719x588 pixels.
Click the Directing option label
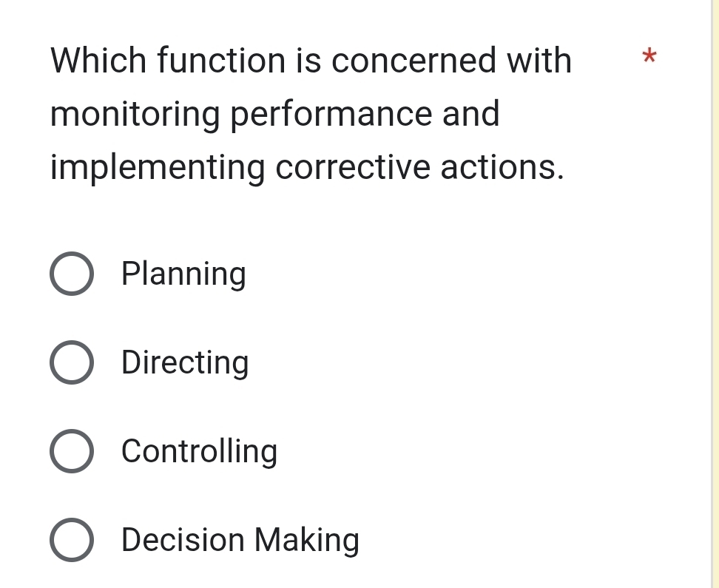184,362
